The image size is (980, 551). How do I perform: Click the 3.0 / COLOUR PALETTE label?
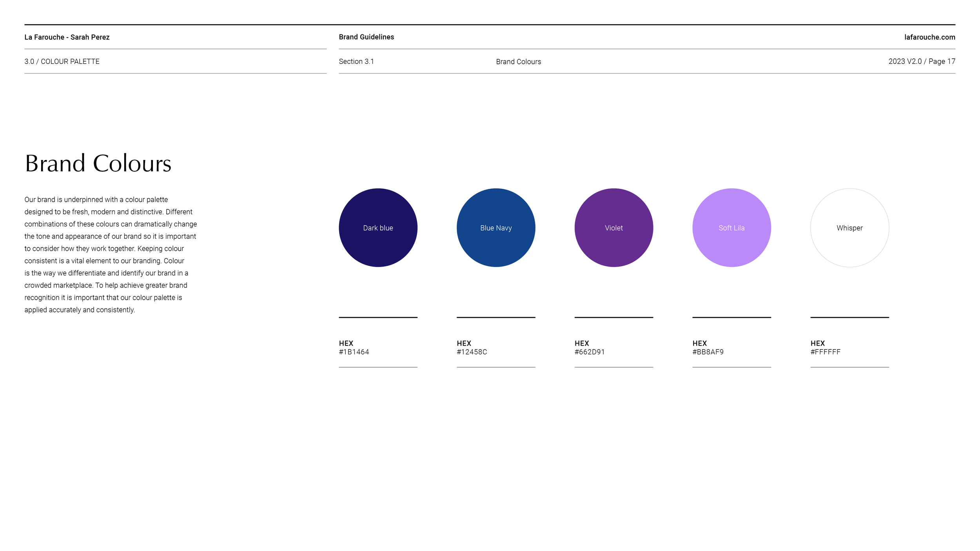62,62
